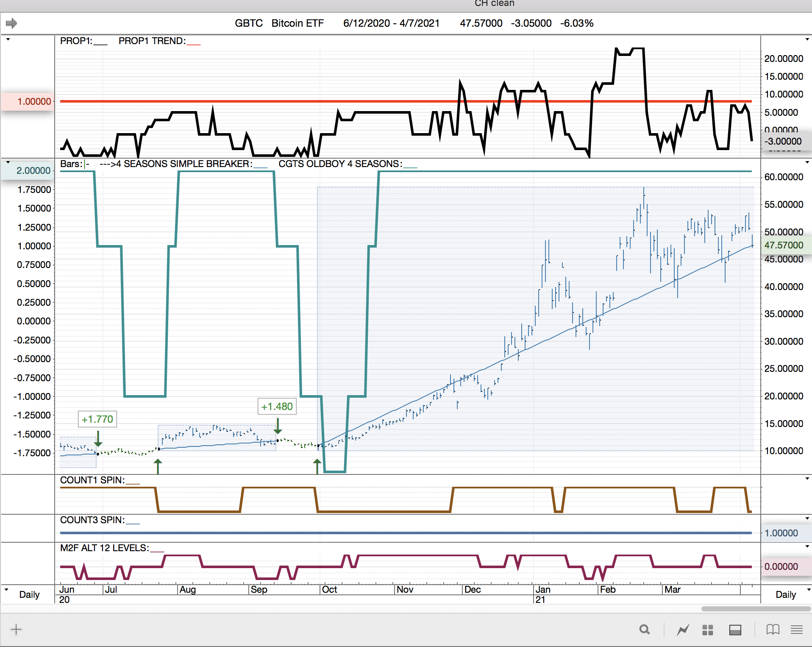
Task: Click the Mar month label on time axis
Action: [x=673, y=590]
